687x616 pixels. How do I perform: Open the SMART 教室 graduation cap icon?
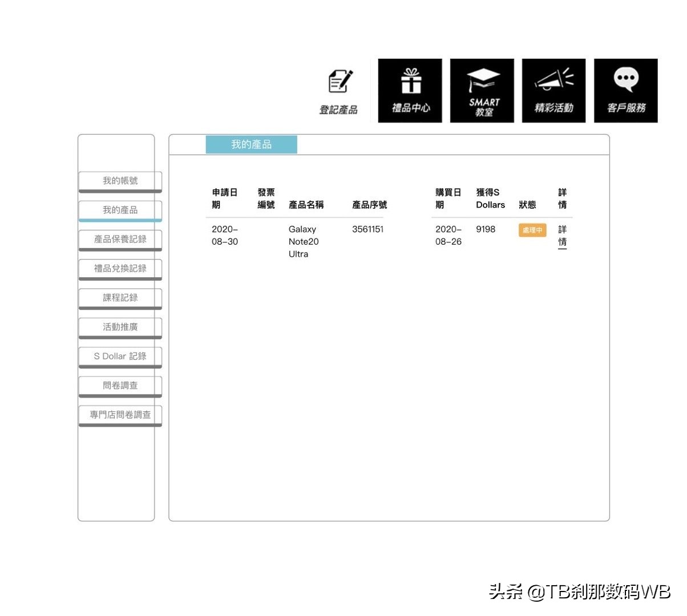pyautogui.click(x=482, y=90)
